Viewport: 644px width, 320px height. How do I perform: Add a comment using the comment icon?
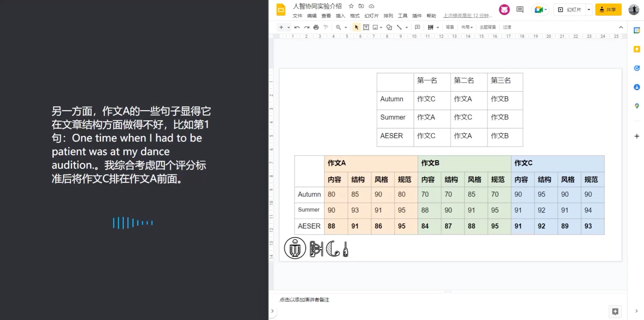(417, 27)
